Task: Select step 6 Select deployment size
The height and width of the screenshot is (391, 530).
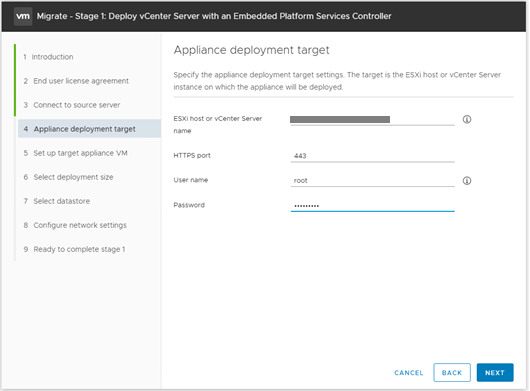Action: [68, 177]
